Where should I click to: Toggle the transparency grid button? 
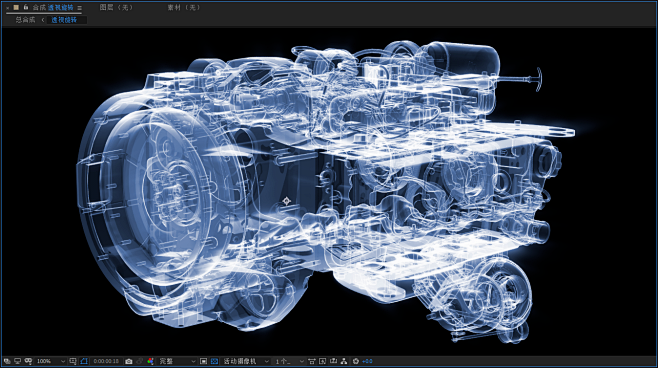(214, 361)
